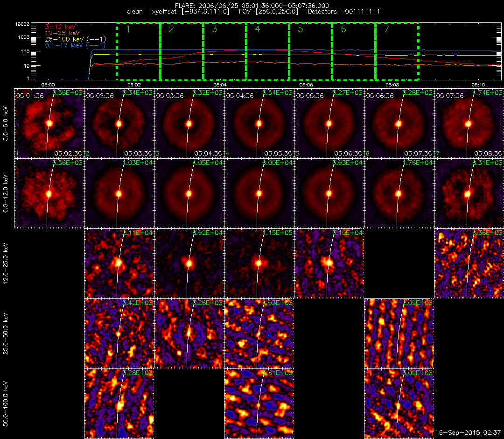Image resolution: width=504 pixels, height=439 pixels.
Task: Click the orange '12-25 keV' legend entry
Action: point(62,33)
